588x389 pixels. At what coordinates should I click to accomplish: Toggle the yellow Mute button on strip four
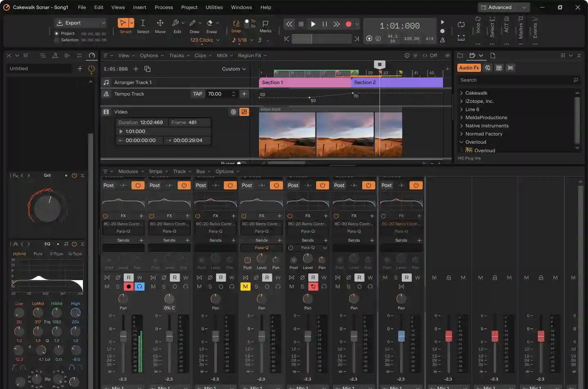pyautogui.click(x=245, y=287)
